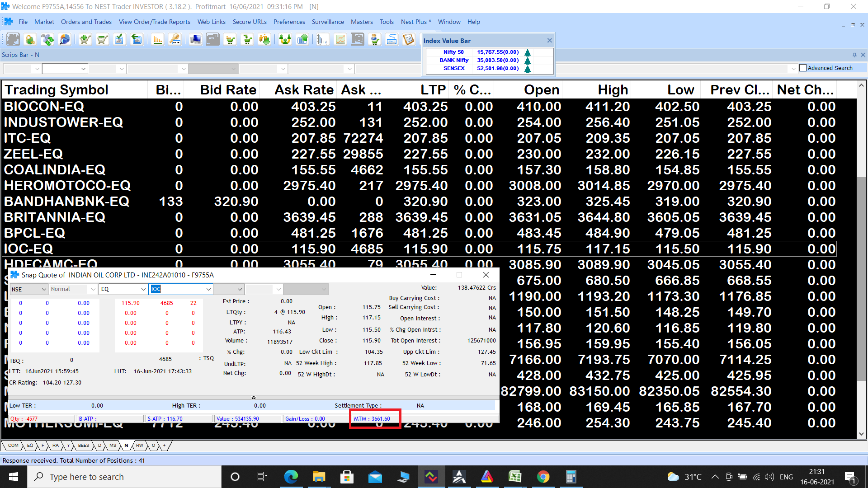The width and height of the screenshot is (868, 488).
Task: Click the blue box with green checkmark icon
Action: coord(119,40)
